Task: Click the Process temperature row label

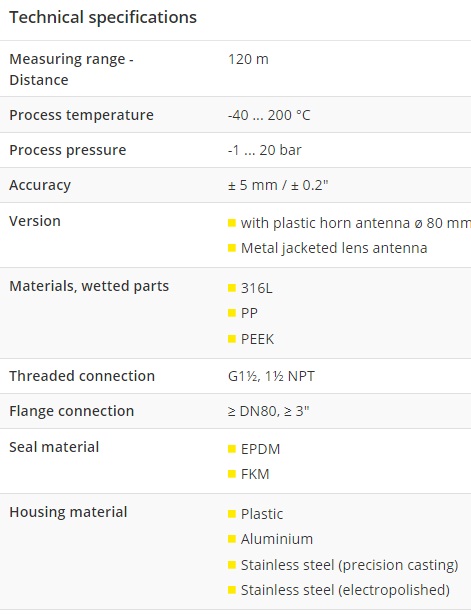Action: pyautogui.click(x=81, y=115)
